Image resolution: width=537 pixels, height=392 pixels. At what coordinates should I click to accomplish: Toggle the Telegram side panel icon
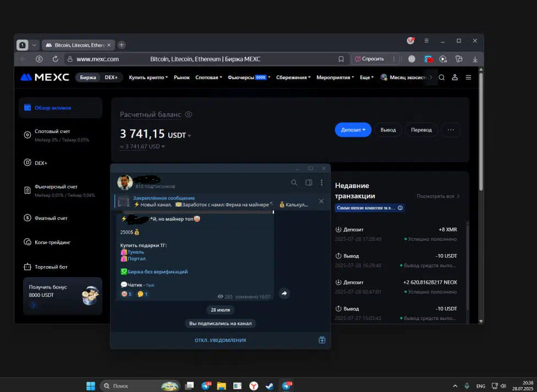point(309,183)
